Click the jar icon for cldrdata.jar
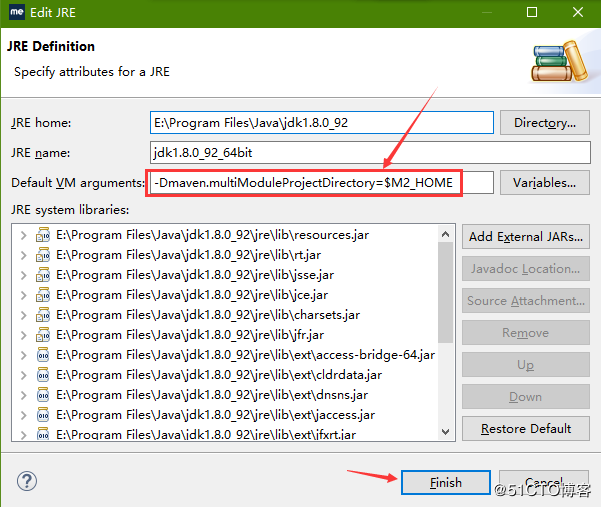This screenshot has width=601, height=507. click(x=43, y=375)
